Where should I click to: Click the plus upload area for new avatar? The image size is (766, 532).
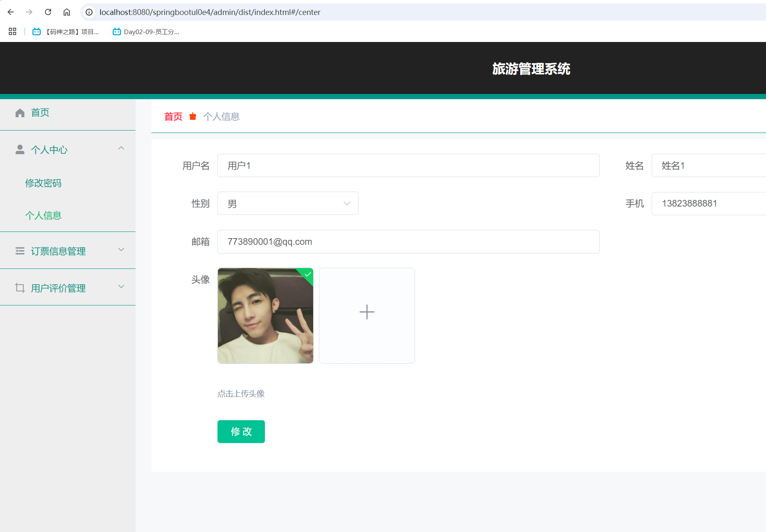366,312
